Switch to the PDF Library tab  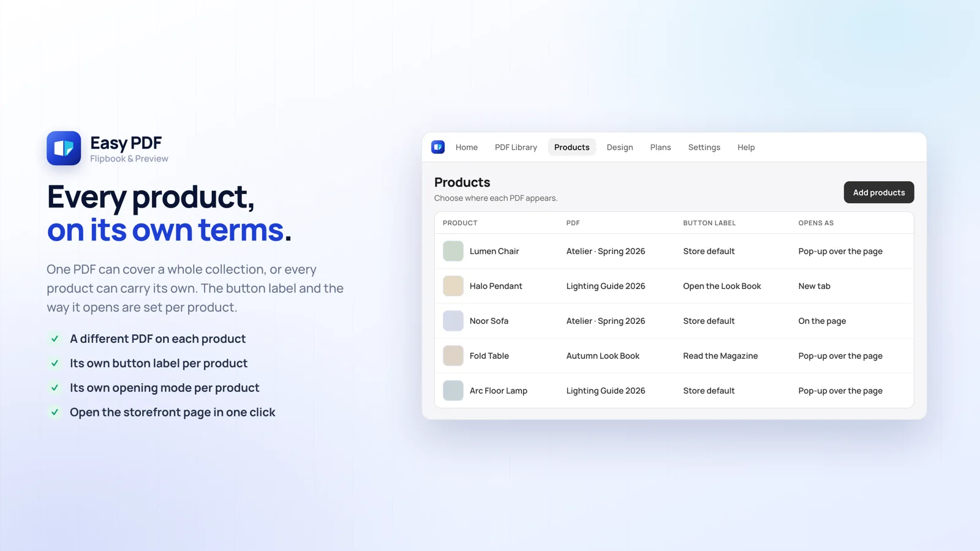coord(516,147)
